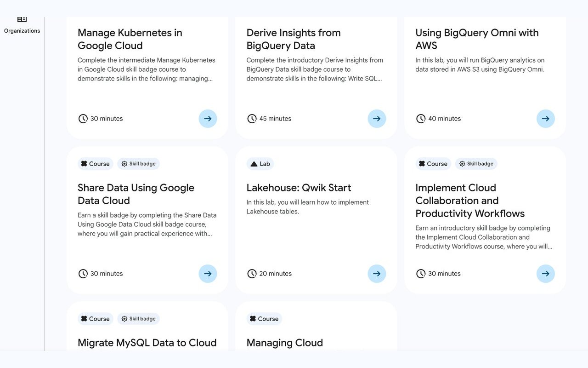Click the Derive Insights course description text
The height and width of the screenshot is (368, 588).
[315, 69]
